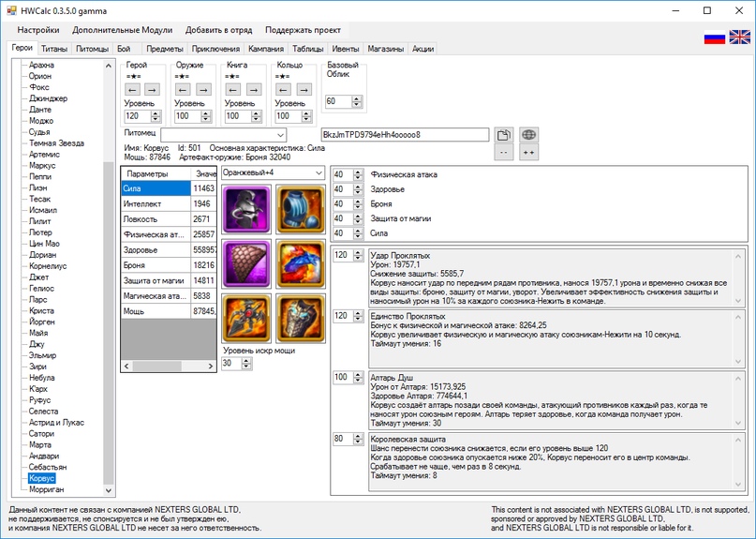
Task: Switch language with the UK flag icon
Action: 740,37
